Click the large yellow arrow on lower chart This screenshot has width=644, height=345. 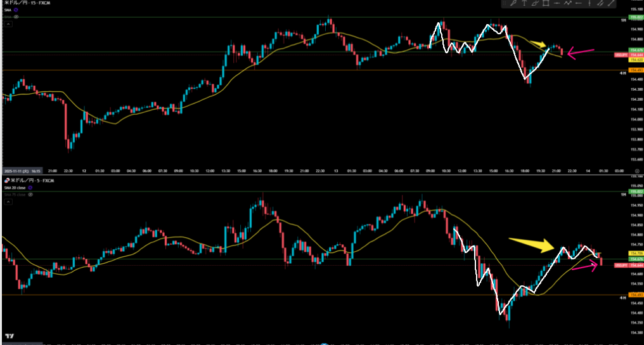pyautogui.click(x=532, y=245)
